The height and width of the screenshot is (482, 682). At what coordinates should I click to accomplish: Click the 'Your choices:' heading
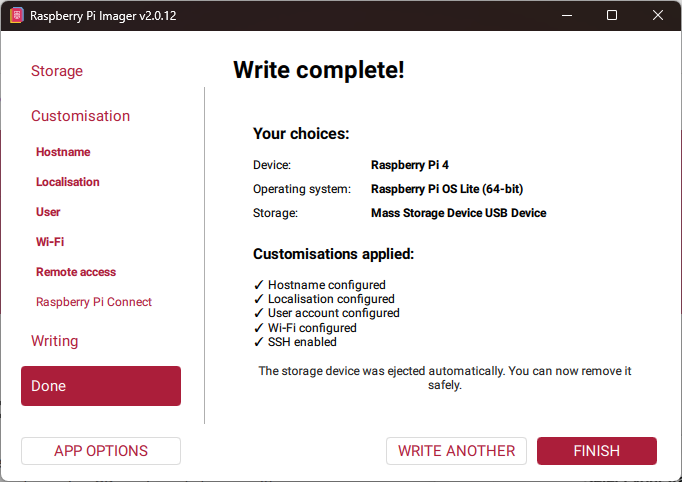coord(301,134)
